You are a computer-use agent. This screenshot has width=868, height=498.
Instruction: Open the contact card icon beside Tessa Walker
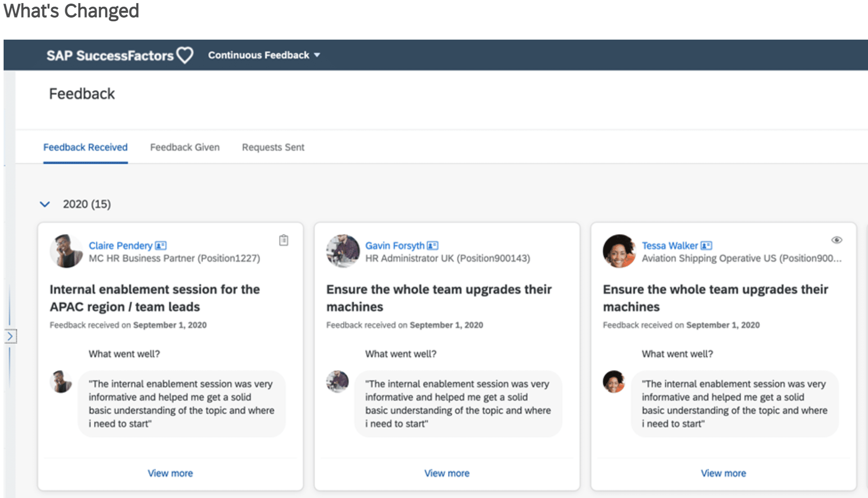click(x=706, y=245)
